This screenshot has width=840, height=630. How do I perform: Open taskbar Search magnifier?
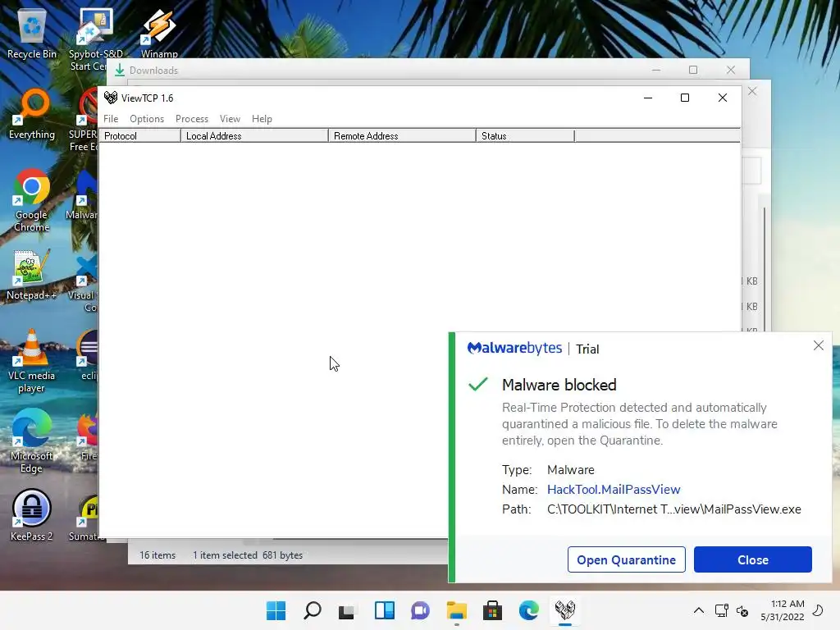click(313, 610)
